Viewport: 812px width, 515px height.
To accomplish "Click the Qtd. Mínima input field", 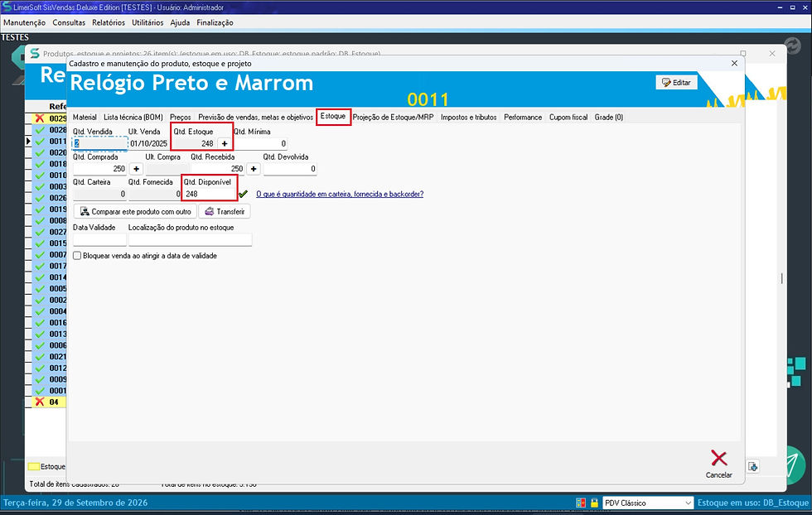I will point(260,143).
